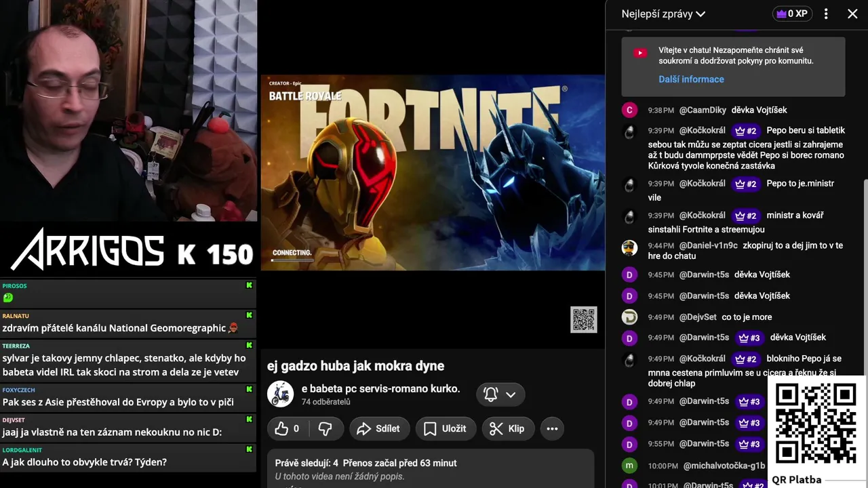Open the Další informace link
Viewport: 868px width, 488px height.
tap(691, 79)
